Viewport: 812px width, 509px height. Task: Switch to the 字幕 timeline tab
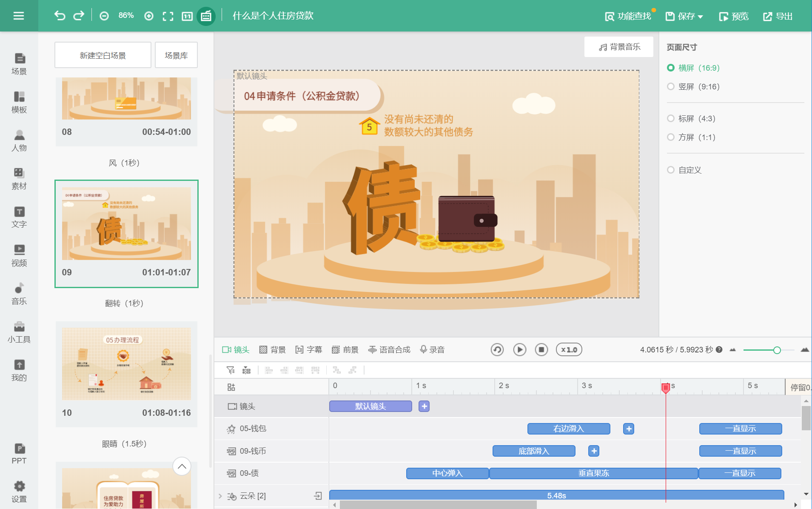[308, 349]
